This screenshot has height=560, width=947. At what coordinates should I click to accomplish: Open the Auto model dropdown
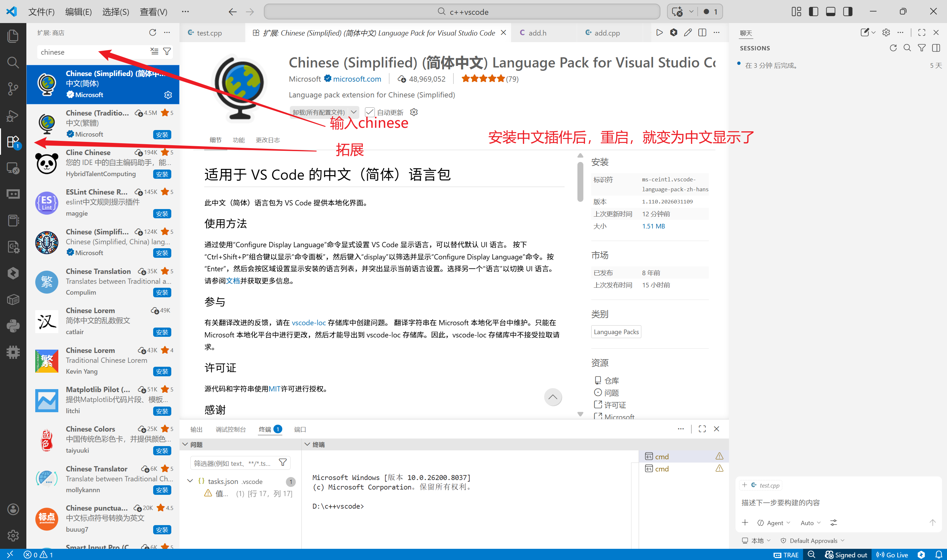[810, 523]
